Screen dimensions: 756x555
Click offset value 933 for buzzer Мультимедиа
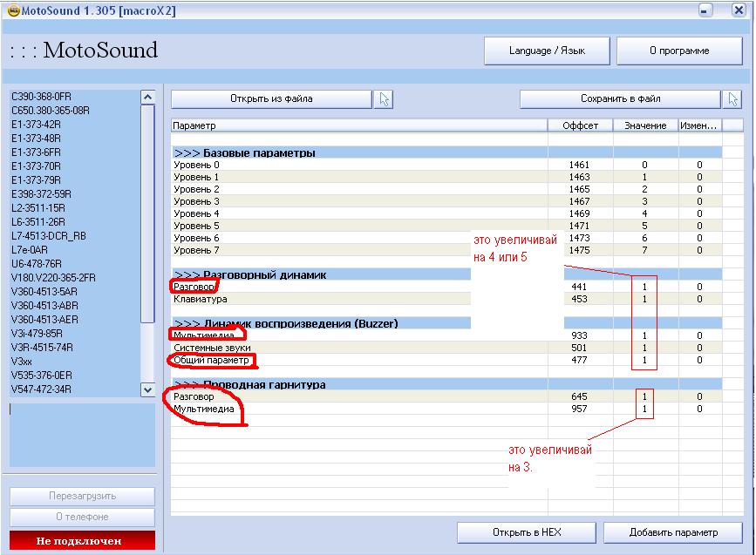pos(579,335)
